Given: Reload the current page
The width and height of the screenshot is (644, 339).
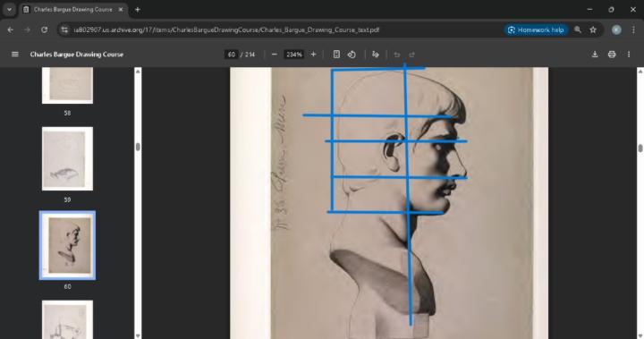Looking at the screenshot, I should click(x=44, y=30).
